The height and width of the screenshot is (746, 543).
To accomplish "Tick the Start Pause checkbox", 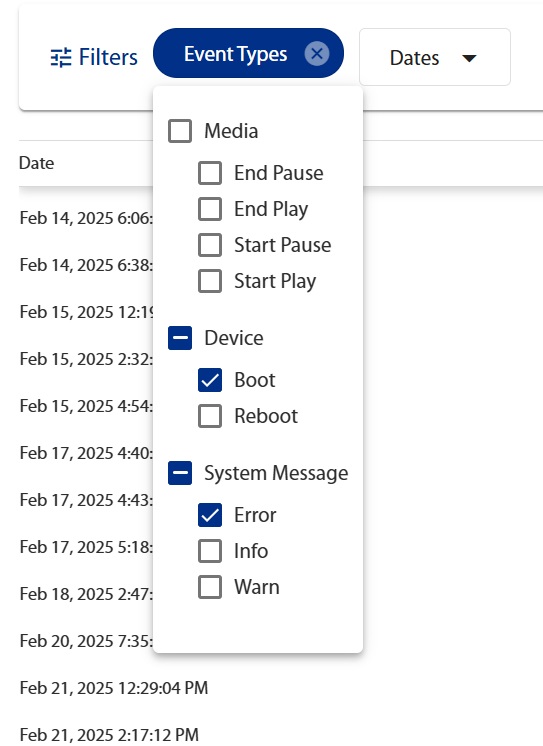I will click(x=210, y=245).
